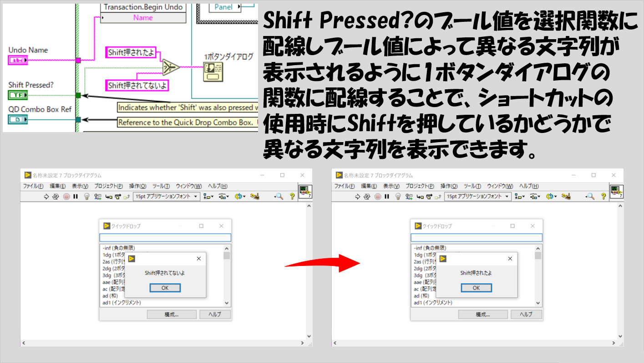Click search magnifier icon in right window

click(x=589, y=196)
